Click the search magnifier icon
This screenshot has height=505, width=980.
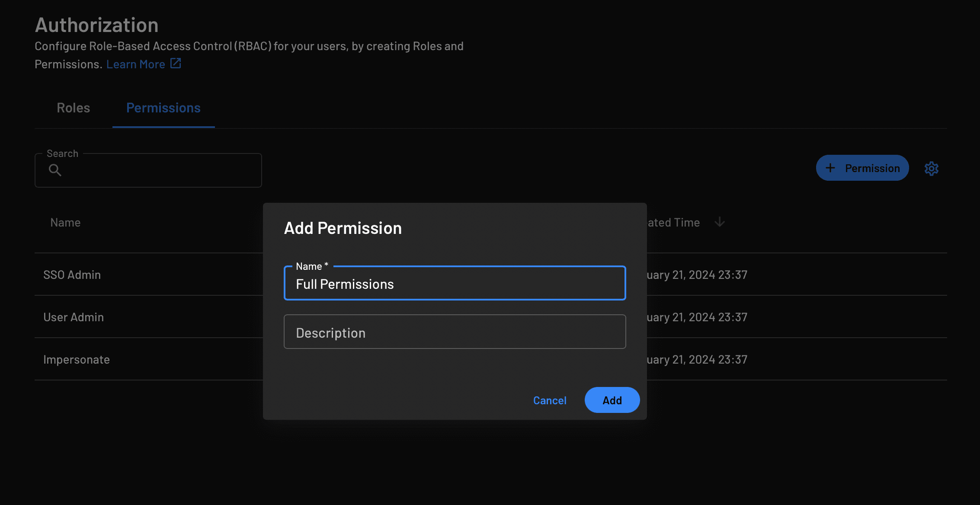tap(55, 170)
